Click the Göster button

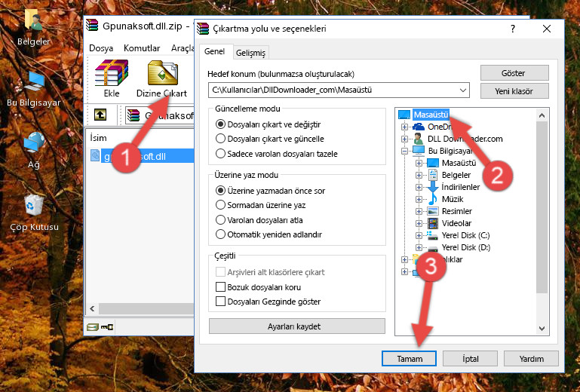[x=514, y=73]
